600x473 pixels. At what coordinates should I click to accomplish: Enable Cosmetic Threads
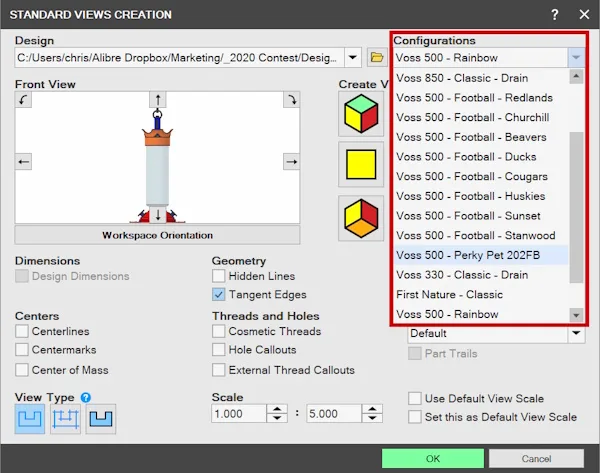(218, 331)
